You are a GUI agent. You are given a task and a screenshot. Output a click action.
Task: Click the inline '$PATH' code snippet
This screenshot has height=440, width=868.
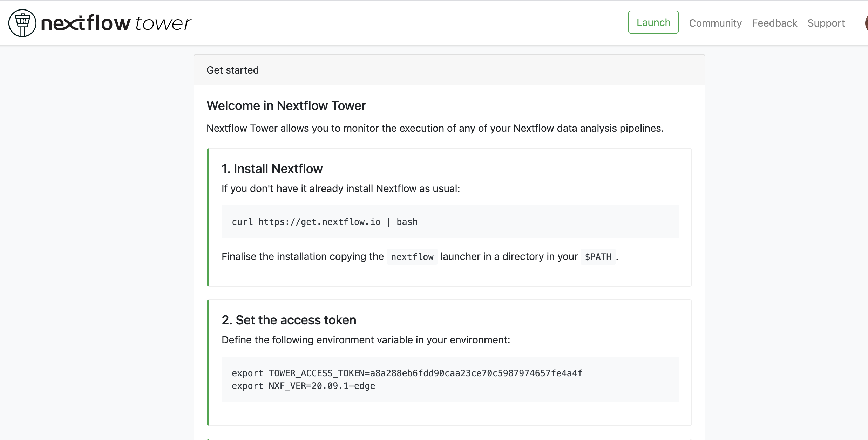(598, 257)
